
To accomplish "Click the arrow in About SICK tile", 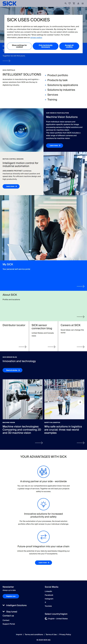I will click(x=80, y=317).
